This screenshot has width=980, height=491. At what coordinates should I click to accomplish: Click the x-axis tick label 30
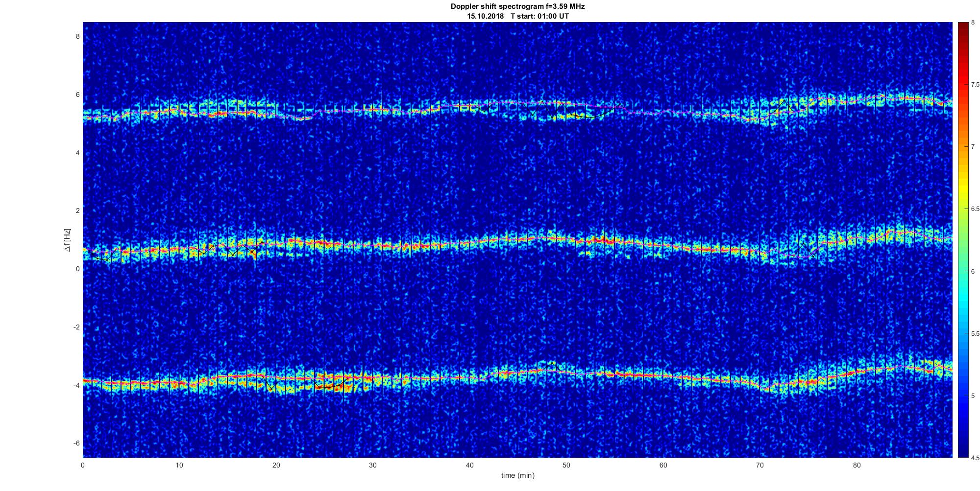coord(373,465)
